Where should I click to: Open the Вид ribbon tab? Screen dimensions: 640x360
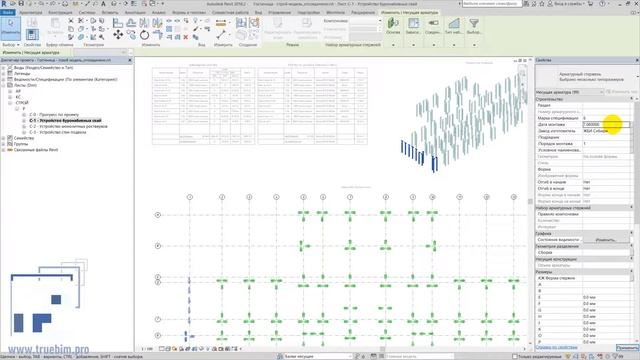click(258, 13)
